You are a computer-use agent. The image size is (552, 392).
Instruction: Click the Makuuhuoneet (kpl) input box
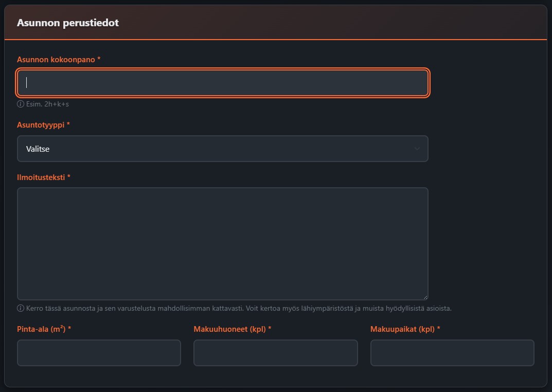coord(275,353)
